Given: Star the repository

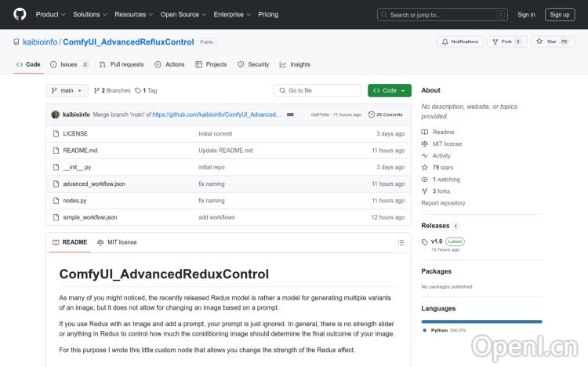Looking at the screenshot, I should tap(547, 42).
